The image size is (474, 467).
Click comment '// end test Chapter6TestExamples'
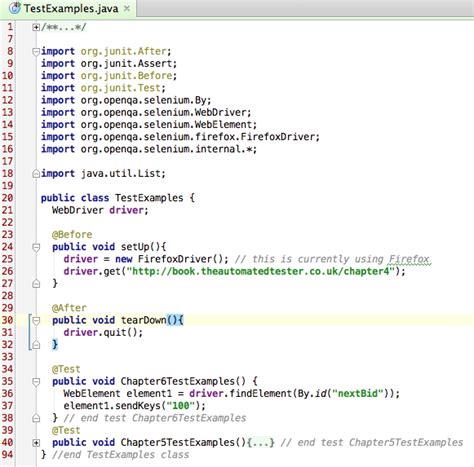pyautogui.click(x=155, y=418)
